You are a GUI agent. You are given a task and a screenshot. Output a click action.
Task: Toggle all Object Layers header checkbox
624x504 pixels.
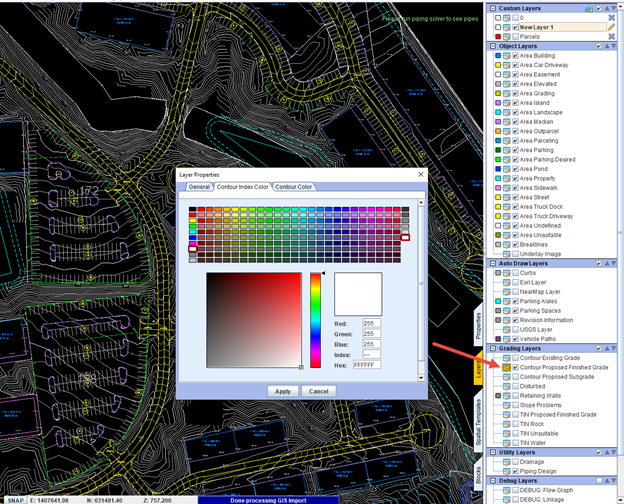click(x=599, y=46)
